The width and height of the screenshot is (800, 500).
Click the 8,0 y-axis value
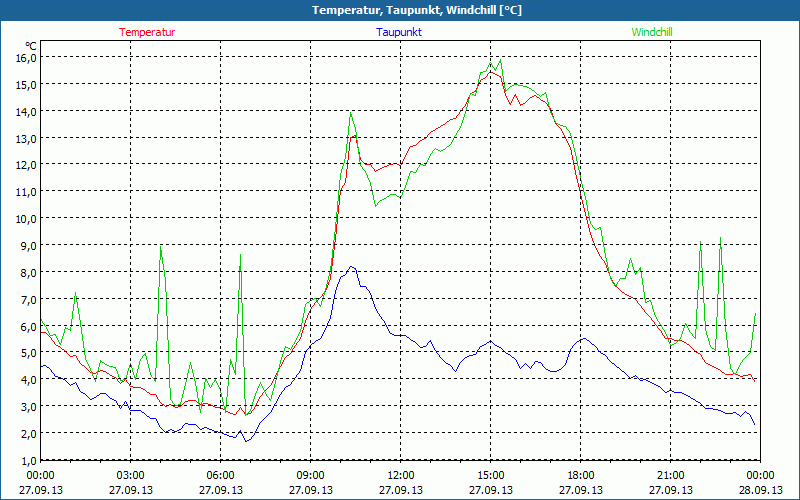coord(28,273)
